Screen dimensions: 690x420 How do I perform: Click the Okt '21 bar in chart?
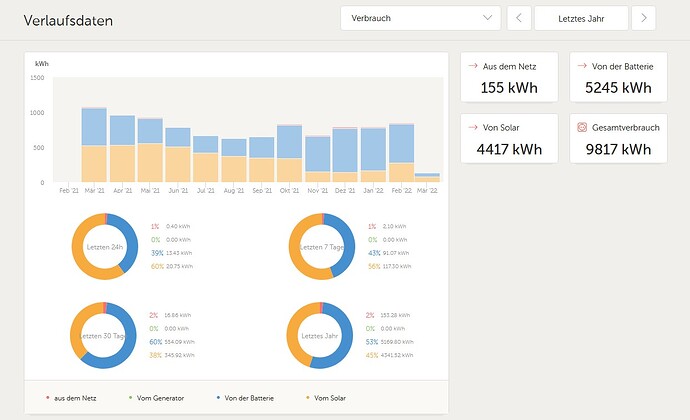tap(290, 154)
